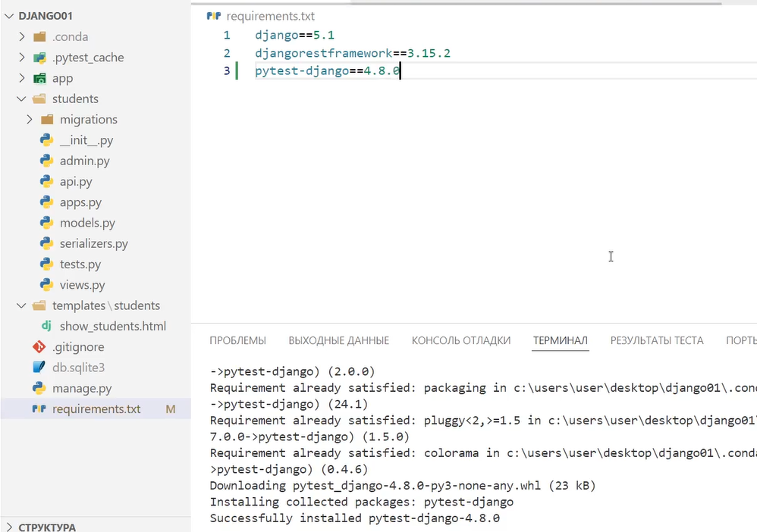Click the Python icon next to models.py
The height and width of the screenshot is (532, 757).
pos(47,223)
